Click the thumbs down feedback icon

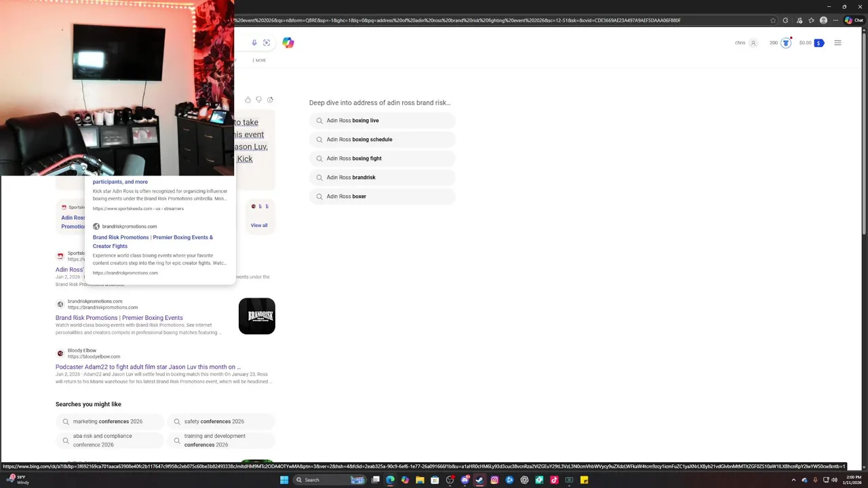(258, 100)
